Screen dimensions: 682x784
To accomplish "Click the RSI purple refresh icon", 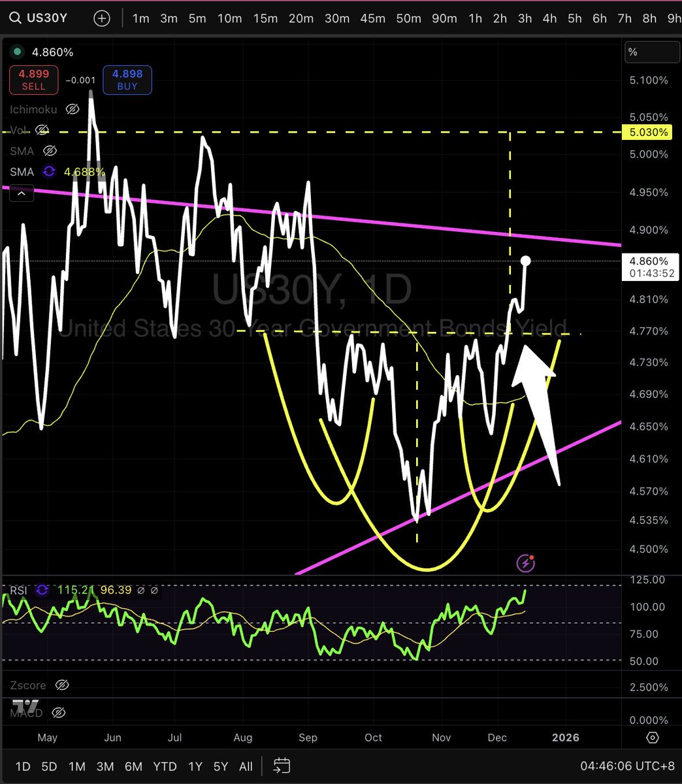I will [42, 590].
